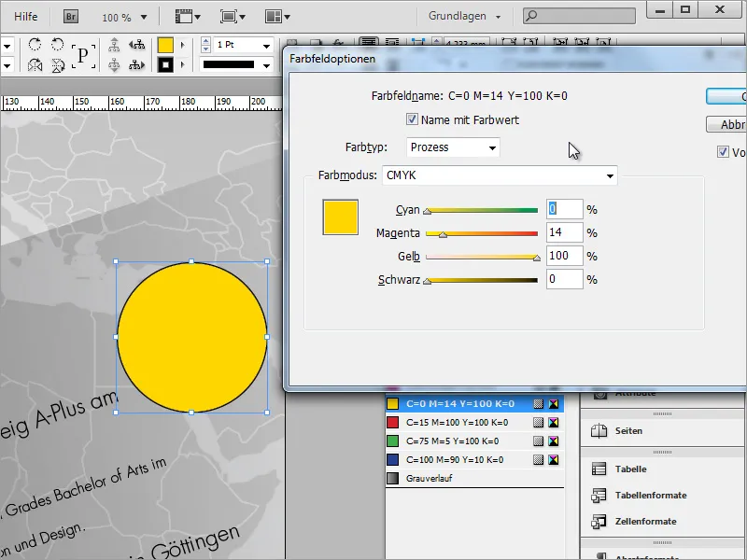The height and width of the screenshot is (560, 747).
Task: Click the stroke weight stepper arrows
Action: click(x=205, y=45)
